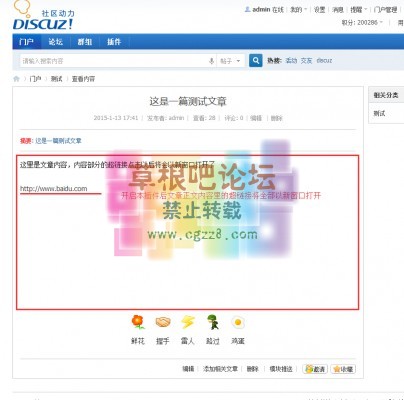Click the article title 这是一篇测试文章

coord(188,101)
